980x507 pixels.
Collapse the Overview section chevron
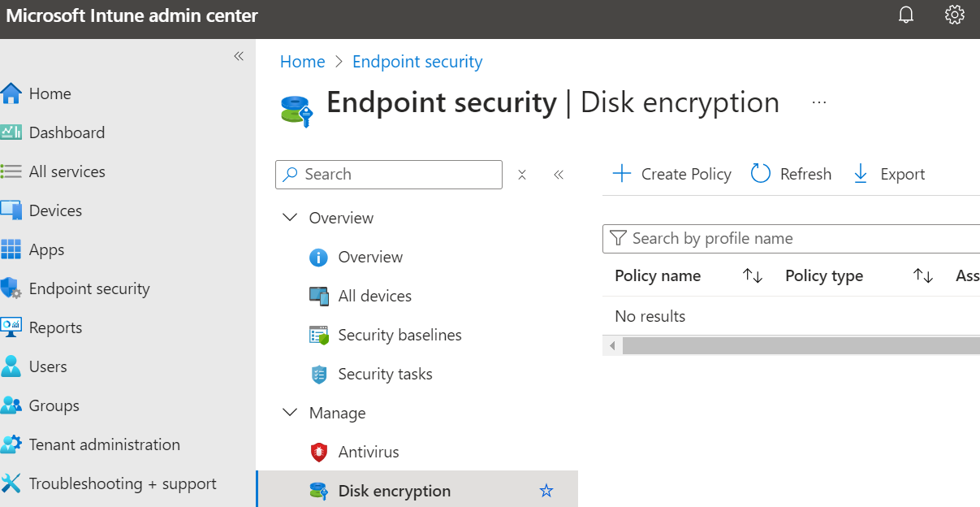coord(290,218)
